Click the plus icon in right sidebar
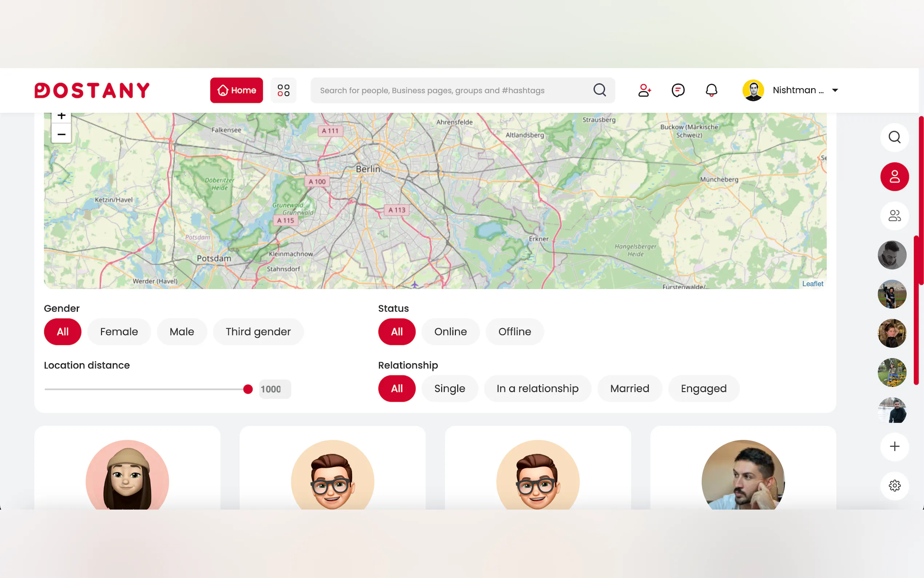The image size is (924, 578). pyautogui.click(x=894, y=447)
